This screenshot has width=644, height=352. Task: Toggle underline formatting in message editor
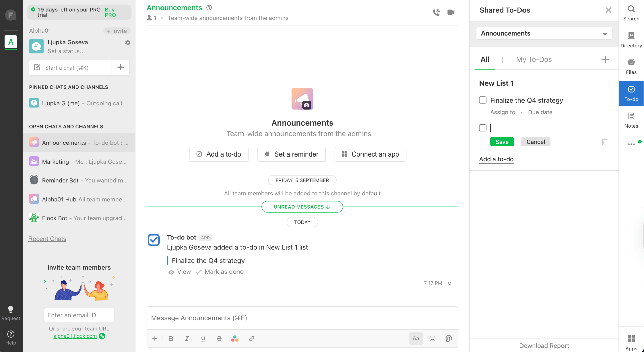203,339
